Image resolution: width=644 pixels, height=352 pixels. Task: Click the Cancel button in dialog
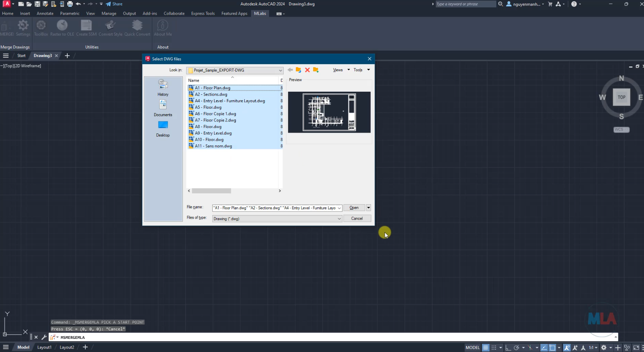coord(357,219)
